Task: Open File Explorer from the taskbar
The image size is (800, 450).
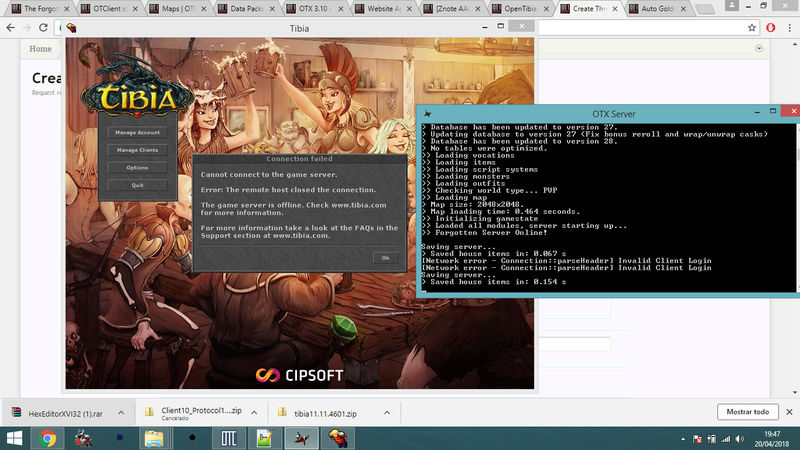Action: click(x=154, y=438)
